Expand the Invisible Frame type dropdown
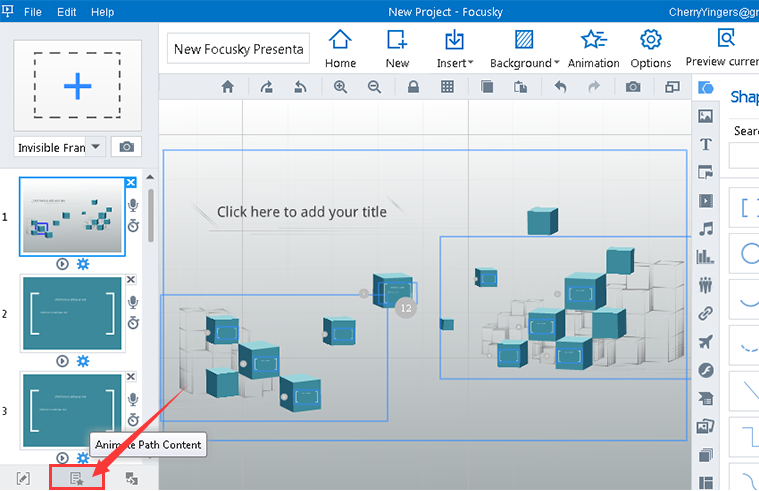The height and width of the screenshot is (491, 759). [96, 147]
